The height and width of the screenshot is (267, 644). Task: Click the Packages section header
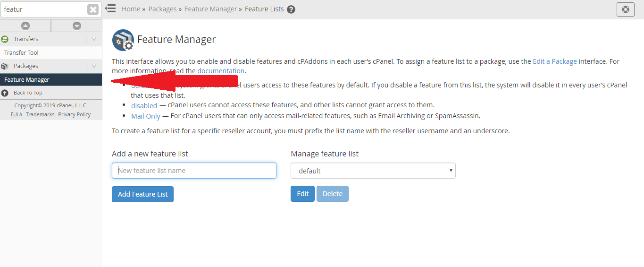(26, 66)
